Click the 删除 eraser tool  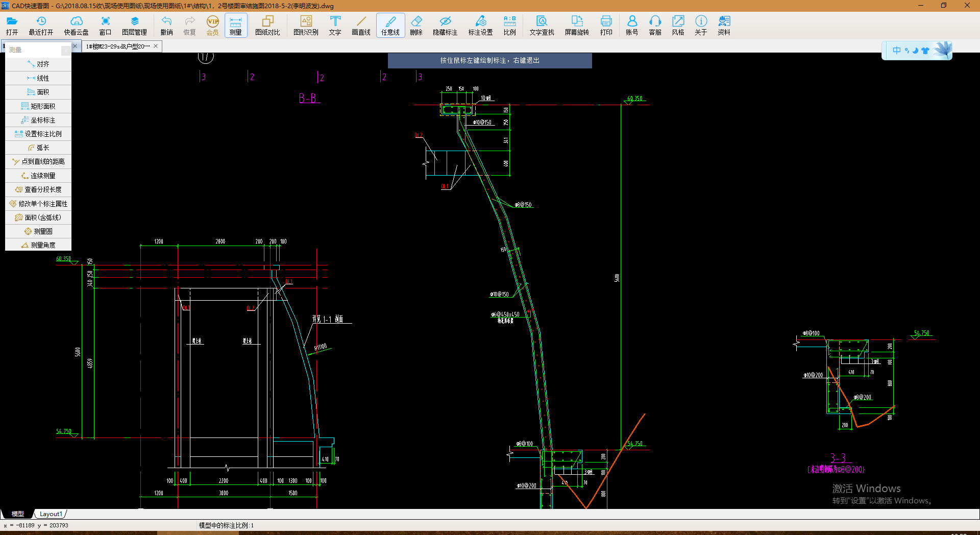pos(416,26)
